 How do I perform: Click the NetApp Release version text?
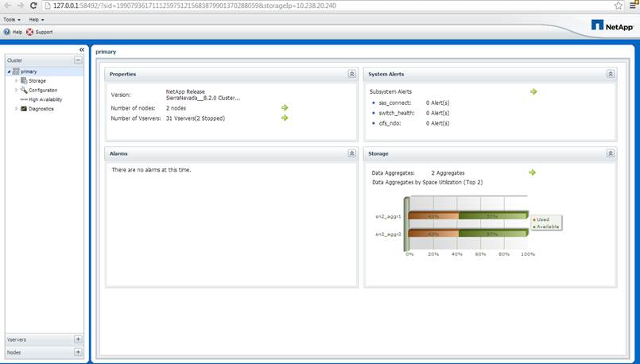(203, 95)
